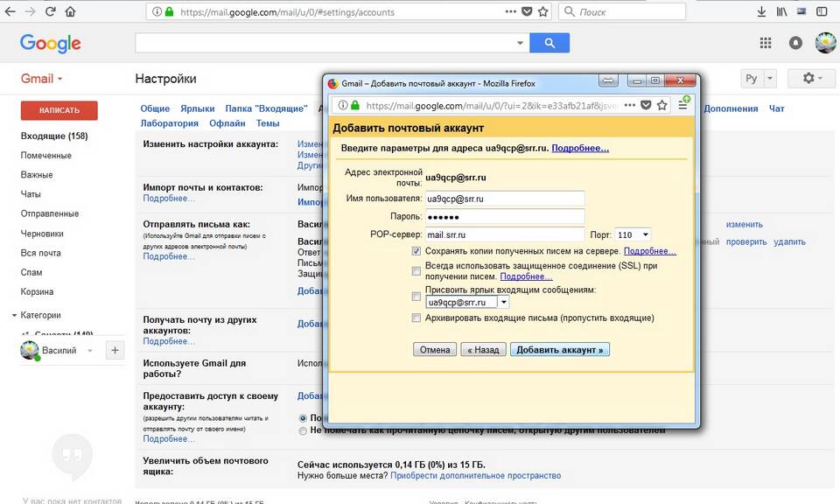This screenshot has height=504, width=840.
Task: Click the red НАПИСАТЬ compose button
Action: 59,110
